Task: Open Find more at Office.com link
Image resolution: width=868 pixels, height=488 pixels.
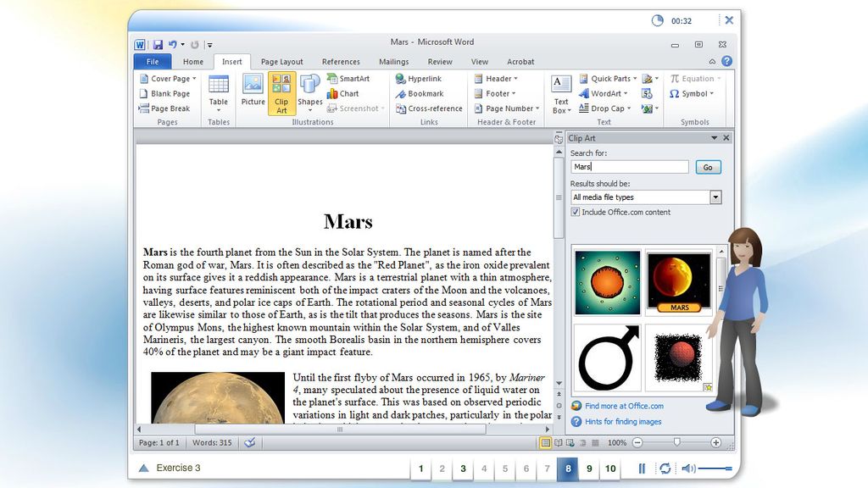Action: [x=624, y=406]
